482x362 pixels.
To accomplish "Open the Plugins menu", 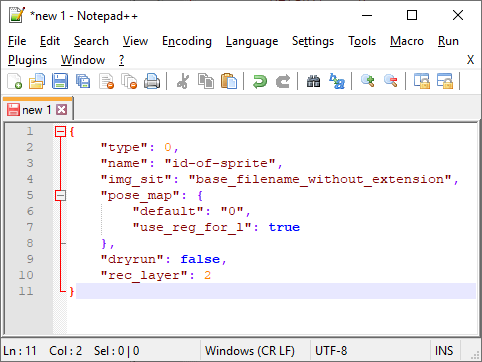I will (x=28, y=60).
